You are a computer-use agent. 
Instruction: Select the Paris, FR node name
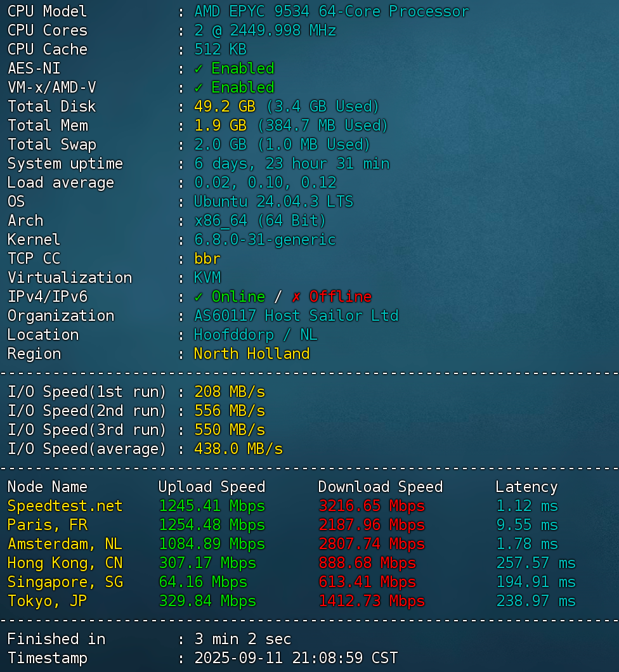click(48, 525)
